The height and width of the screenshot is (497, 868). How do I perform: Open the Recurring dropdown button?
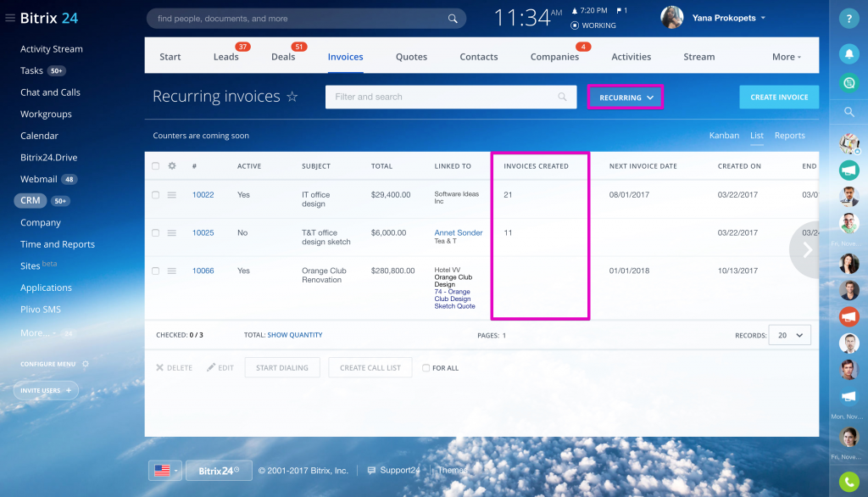[x=626, y=98]
